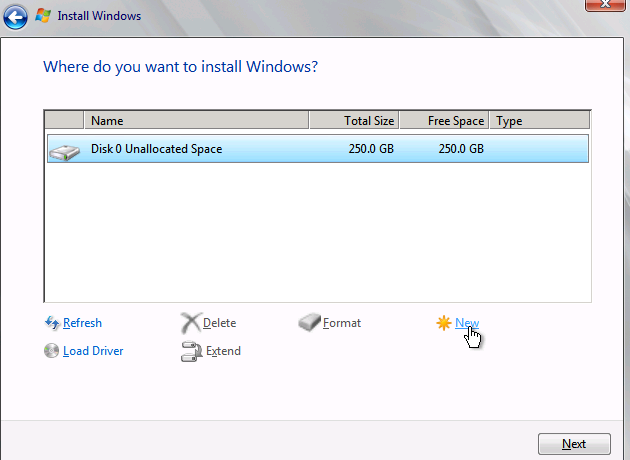Choose the Delete partition link
This screenshot has width=630, height=460.
tap(219, 323)
